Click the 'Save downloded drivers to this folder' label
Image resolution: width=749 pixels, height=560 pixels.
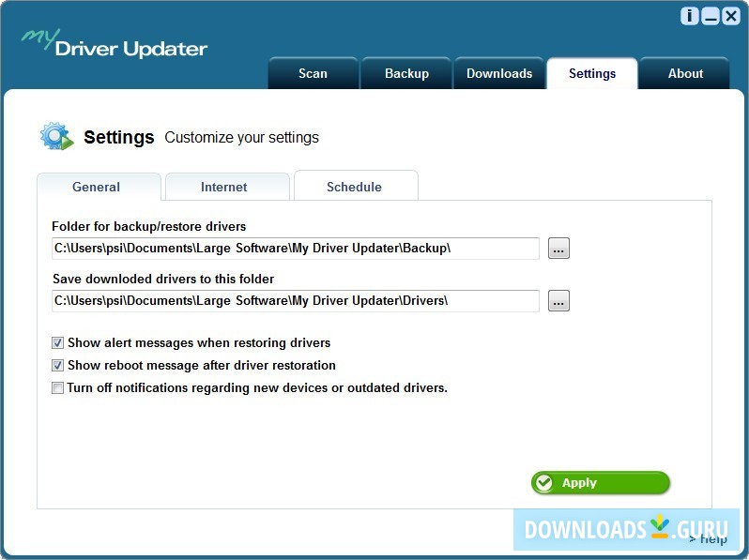(163, 279)
